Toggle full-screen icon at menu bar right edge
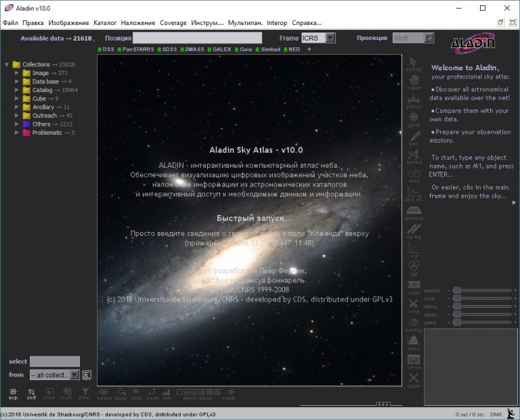 coord(513,22)
